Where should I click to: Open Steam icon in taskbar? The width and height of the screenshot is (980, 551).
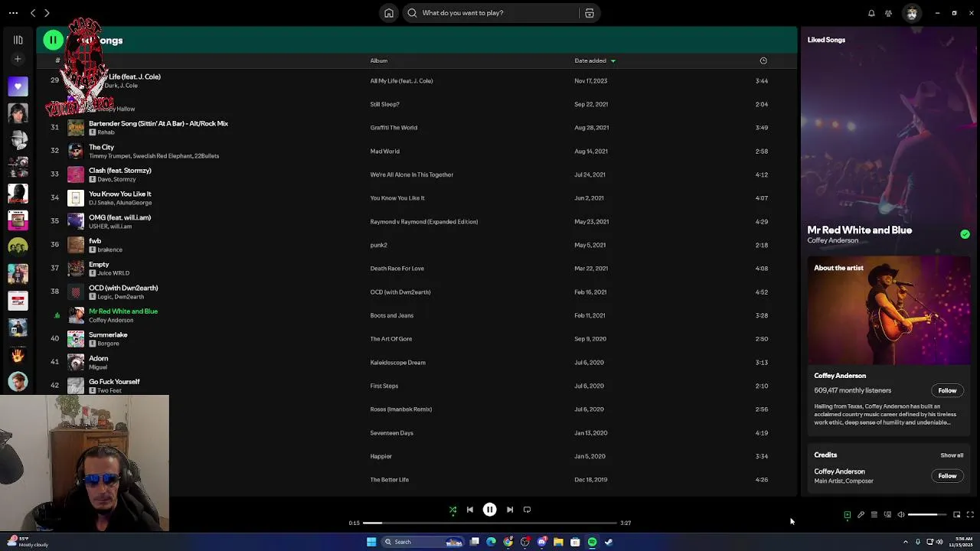(609, 542)
